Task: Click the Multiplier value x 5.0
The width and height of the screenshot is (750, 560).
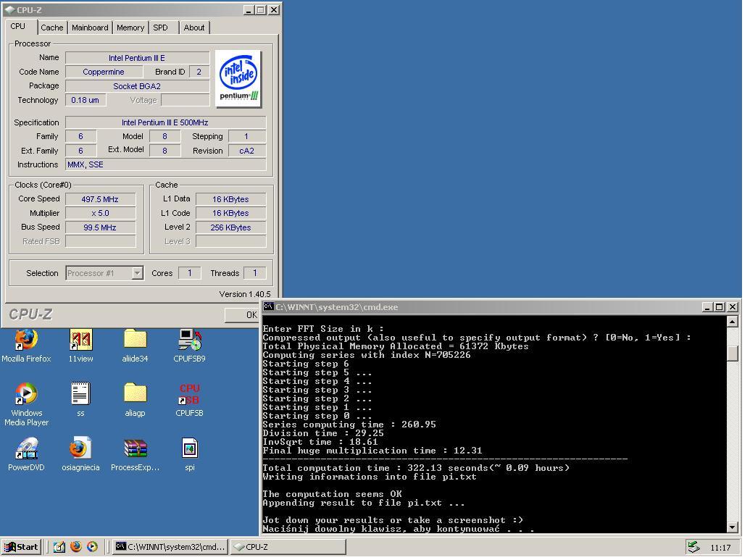Action: (x=101, y=213)
